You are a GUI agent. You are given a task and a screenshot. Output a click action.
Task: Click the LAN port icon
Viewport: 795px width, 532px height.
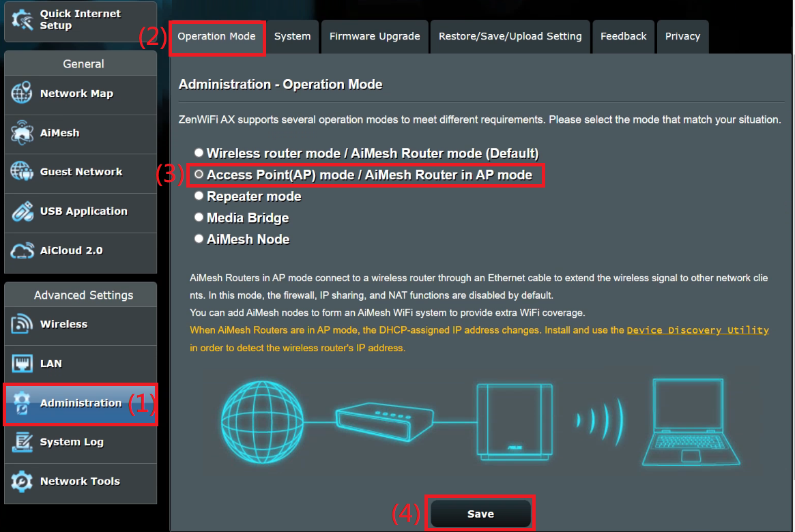point(22,364)
